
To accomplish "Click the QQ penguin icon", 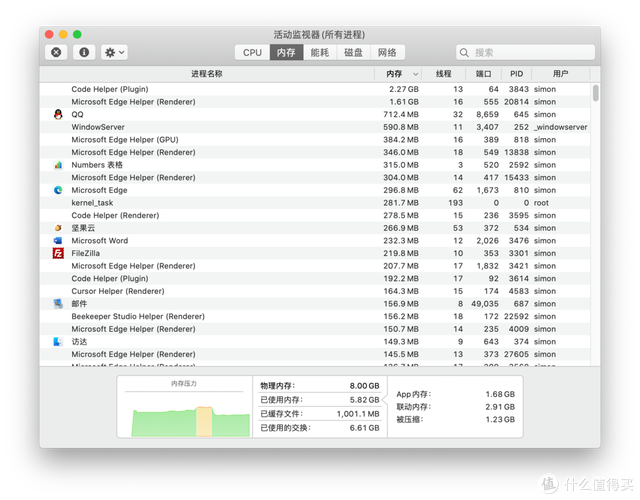I will point(57,115).
